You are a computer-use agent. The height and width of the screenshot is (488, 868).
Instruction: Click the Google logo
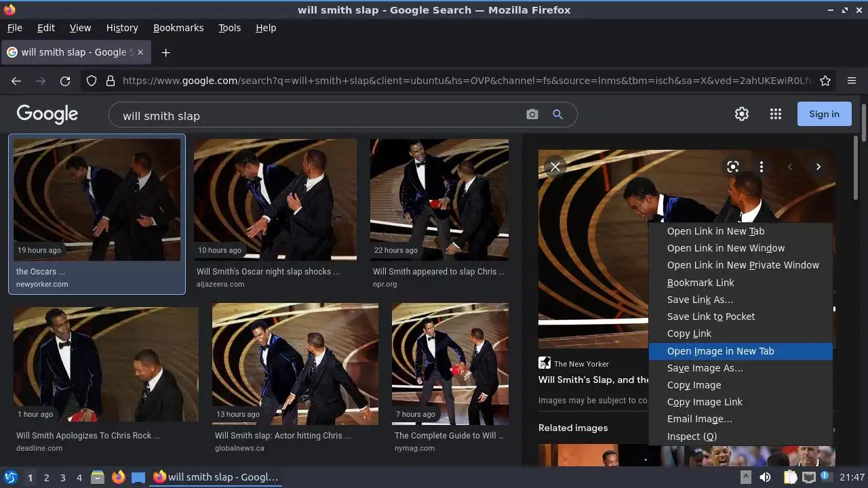[47, 114]
